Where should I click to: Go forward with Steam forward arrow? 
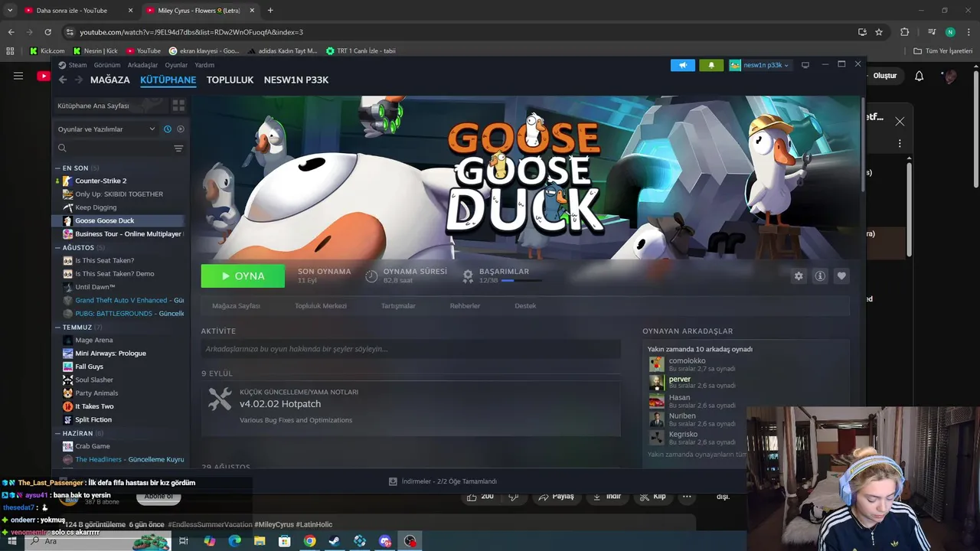(x=78, y=80)
